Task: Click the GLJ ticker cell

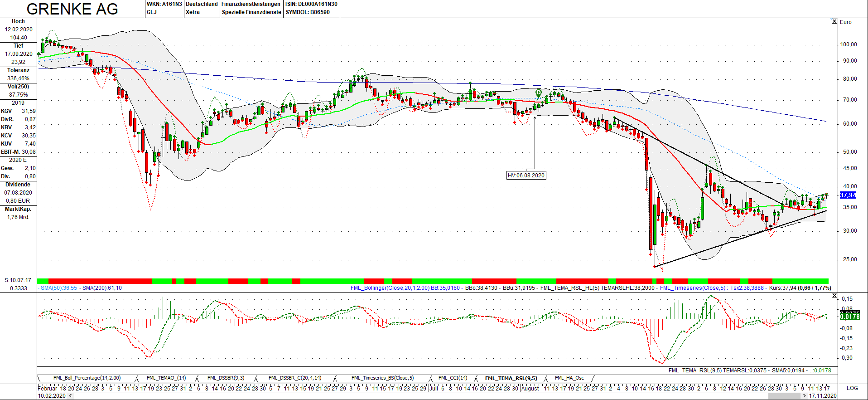Action: 152,12
